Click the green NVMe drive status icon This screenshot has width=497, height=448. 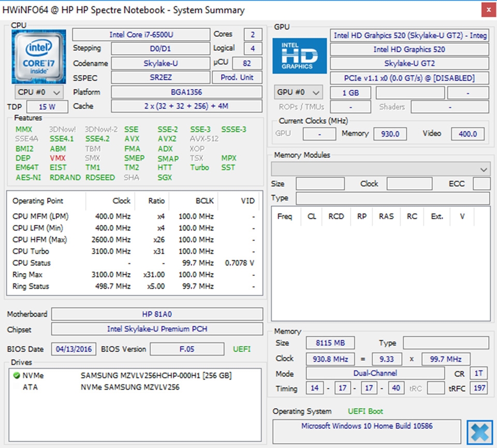point(17,376)
